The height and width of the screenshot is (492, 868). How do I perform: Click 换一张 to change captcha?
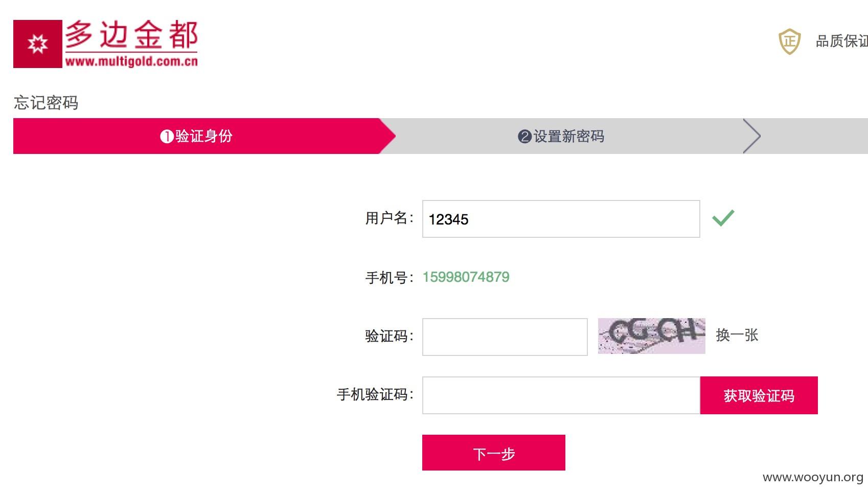tap(737, 336)
